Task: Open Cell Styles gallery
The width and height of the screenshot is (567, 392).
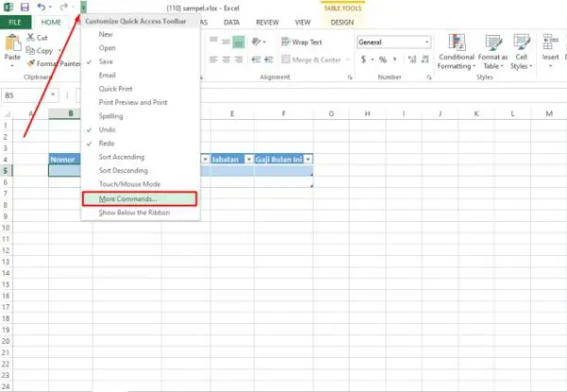Action: (521, 52)
